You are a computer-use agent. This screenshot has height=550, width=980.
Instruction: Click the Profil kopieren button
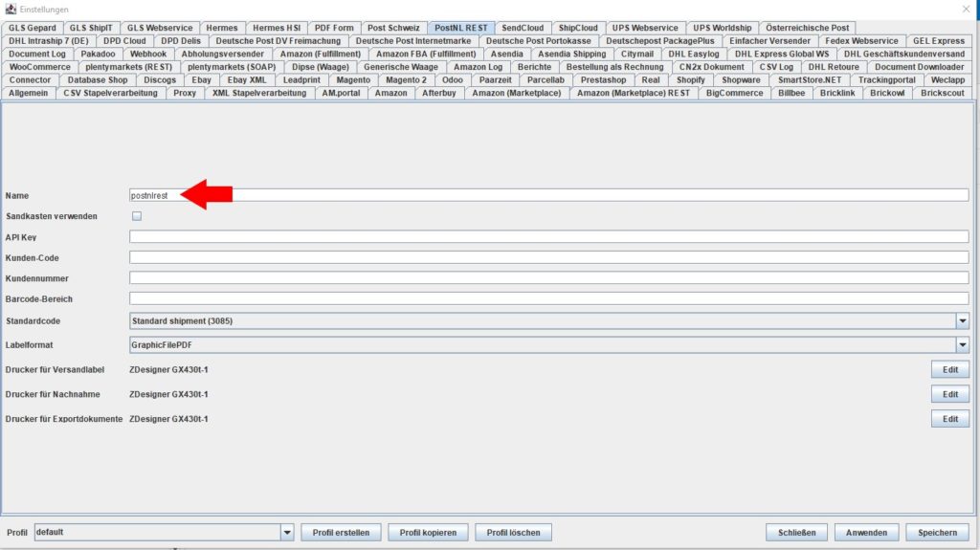tap(428, 533)
